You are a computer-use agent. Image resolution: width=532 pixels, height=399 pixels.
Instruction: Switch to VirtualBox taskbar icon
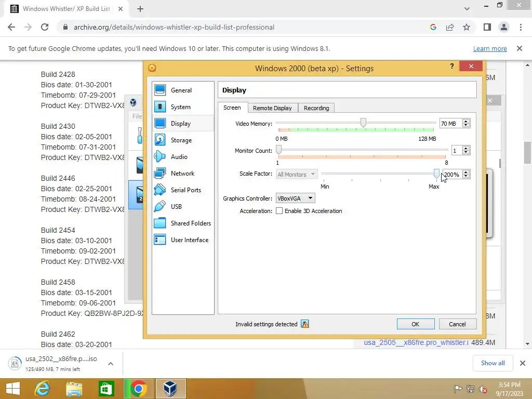click(170, 389)
